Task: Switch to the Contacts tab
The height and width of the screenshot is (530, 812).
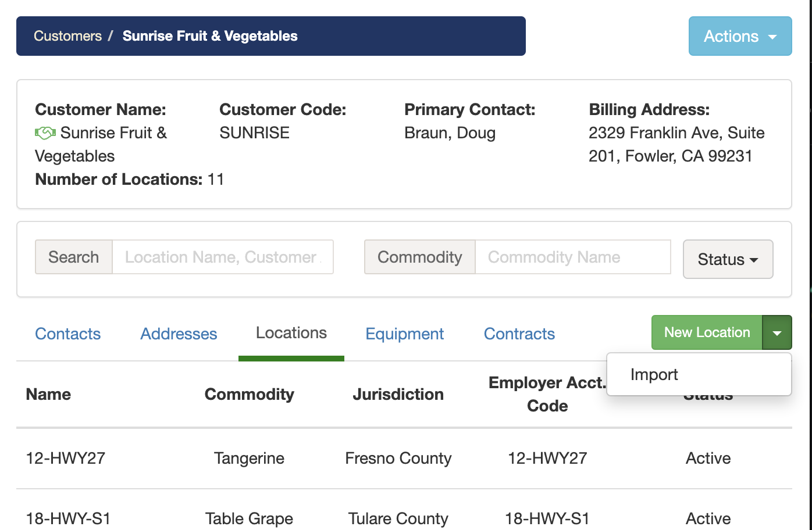Action: (x=68, y=334)
